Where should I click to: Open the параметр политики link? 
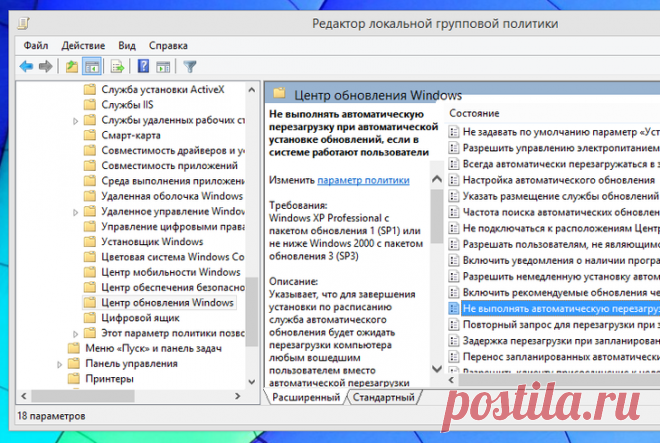(363, 180)
